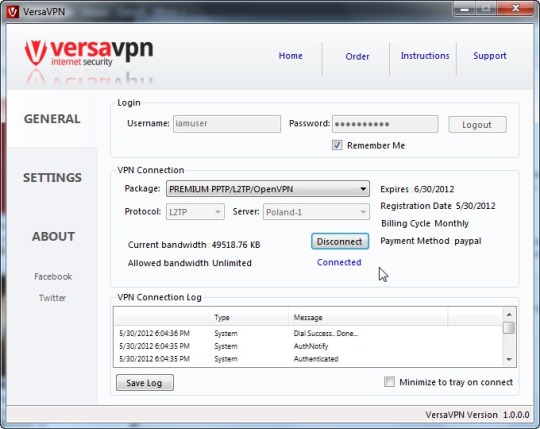Click the Connected status text
Image resolution: width=540 pixels, height=429 pixels.
(339, 262)
